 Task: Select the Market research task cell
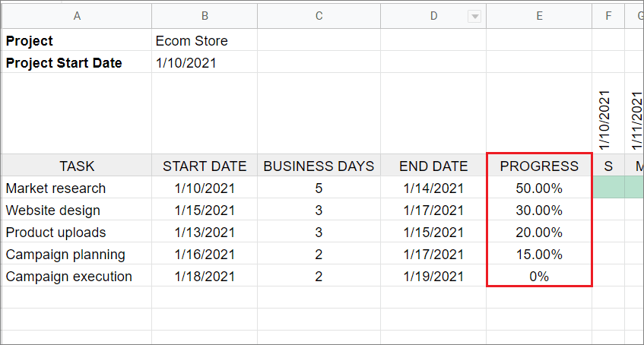(x=76, y=188)
